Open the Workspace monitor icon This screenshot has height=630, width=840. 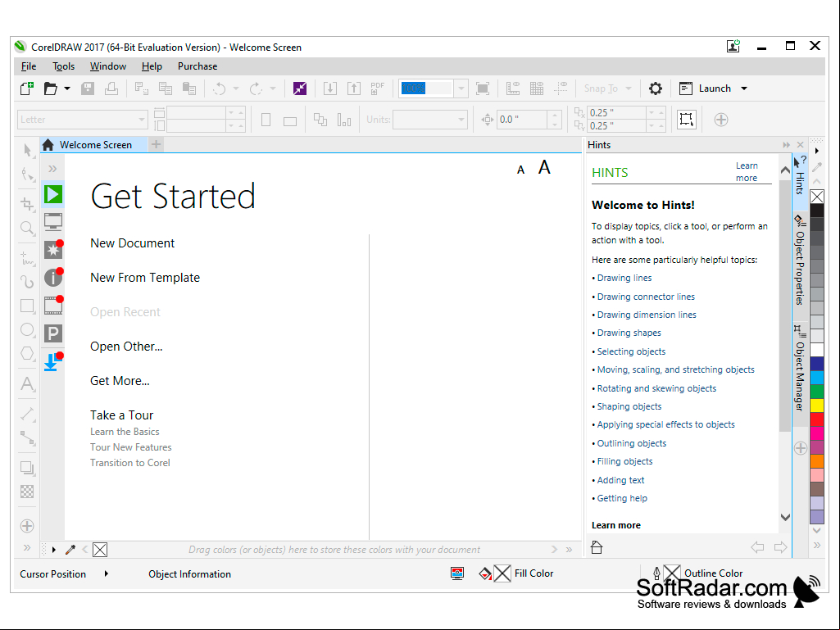[53, 221]
